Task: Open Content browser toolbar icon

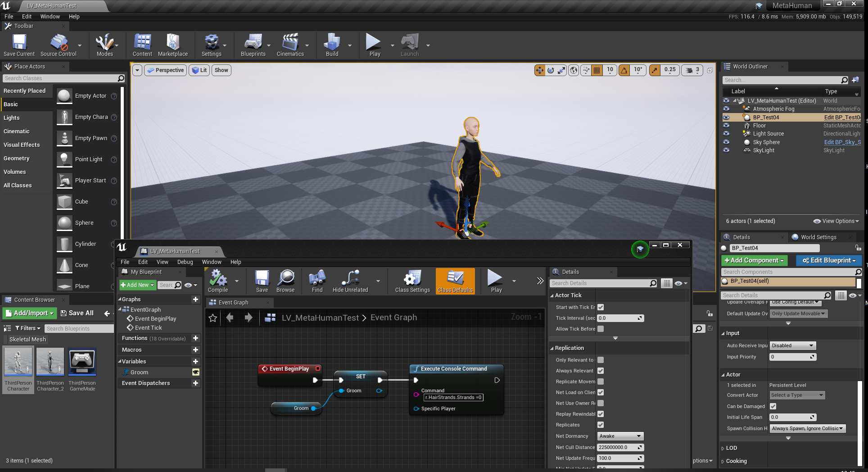Action: coord(142,45)
